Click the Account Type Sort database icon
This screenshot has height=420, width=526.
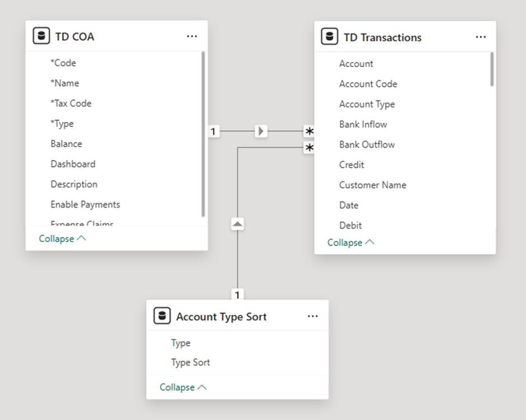(161, 315)
